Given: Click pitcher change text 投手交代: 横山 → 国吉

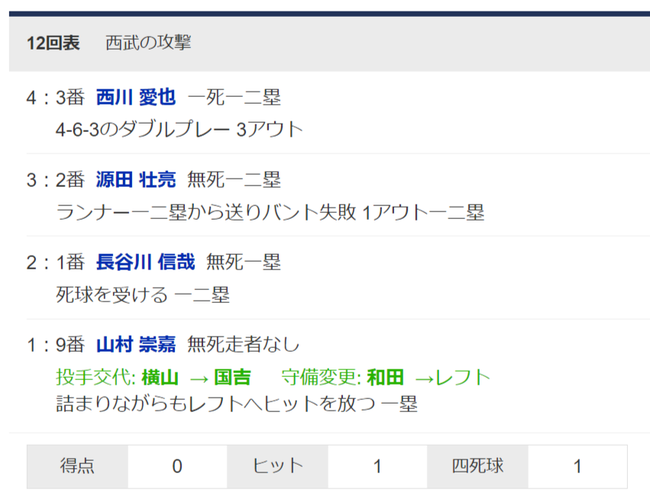Looking at the screenshot, I should click(153, 377).
